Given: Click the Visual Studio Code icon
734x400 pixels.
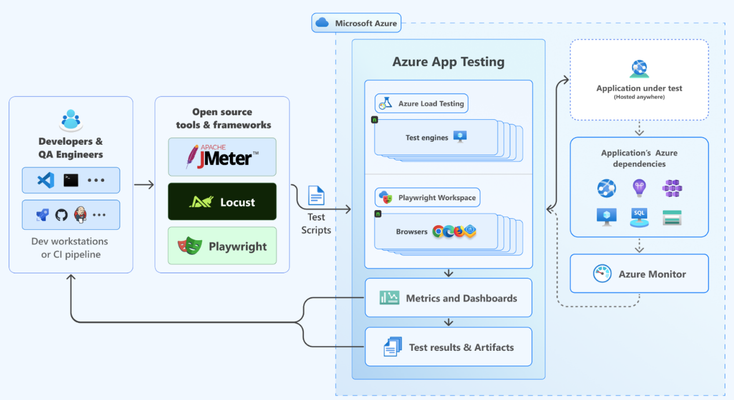Looking at the screenshot, I should pos(46,180).
